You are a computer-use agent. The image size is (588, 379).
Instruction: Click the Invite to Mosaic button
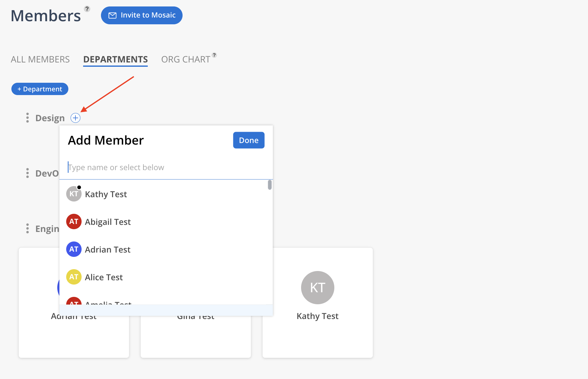[x=142, y=15]
